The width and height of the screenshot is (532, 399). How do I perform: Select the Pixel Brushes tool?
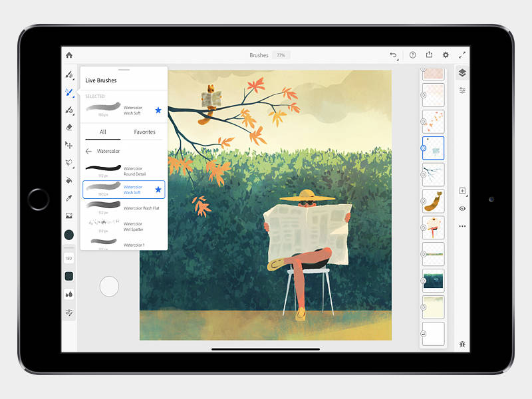(68, 76)
